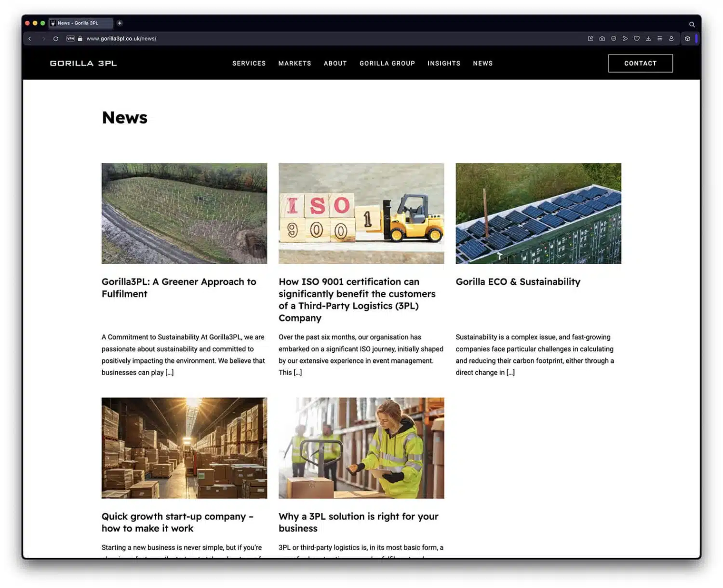723x588 pixels.
Task: Open the solar panel container image
Action: (x=538, y=213)
